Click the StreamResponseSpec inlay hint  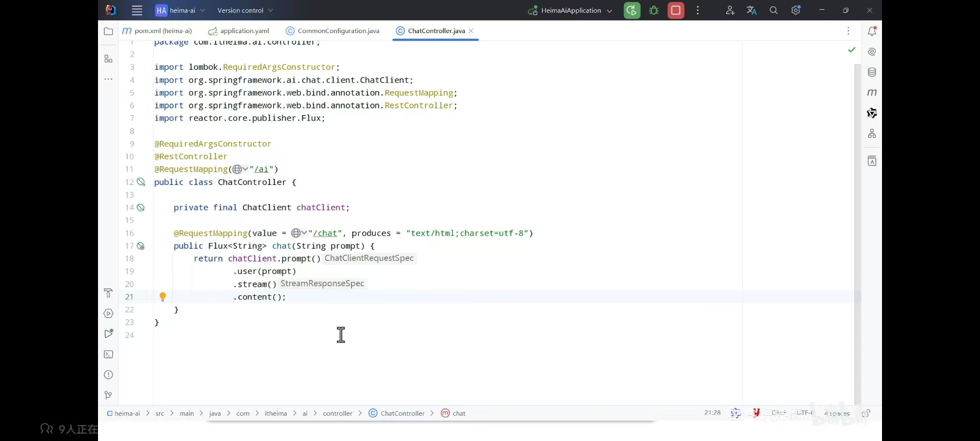(x=322, y=284)
